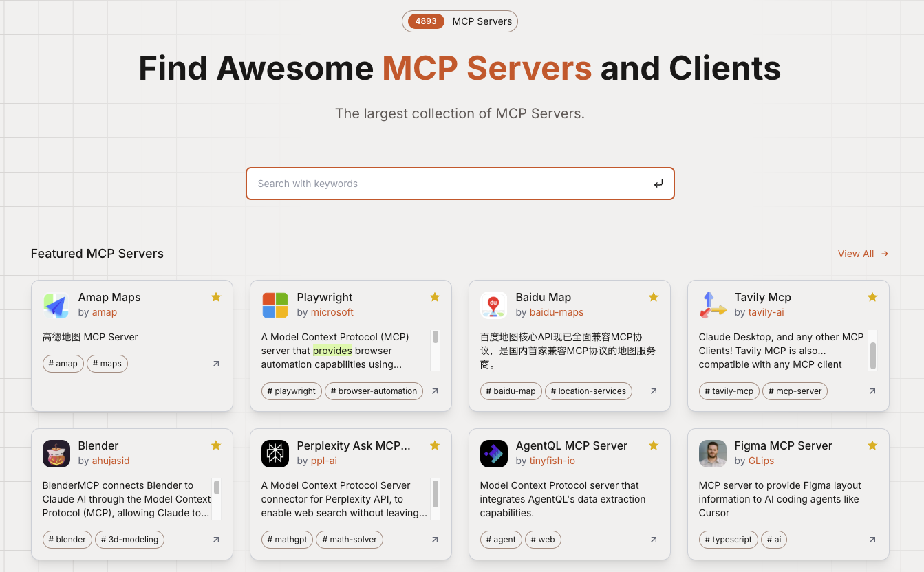Click the Tavily Mcp arrows logo
The height and width of the screenshot is (572, 924).
click(712, 305)
